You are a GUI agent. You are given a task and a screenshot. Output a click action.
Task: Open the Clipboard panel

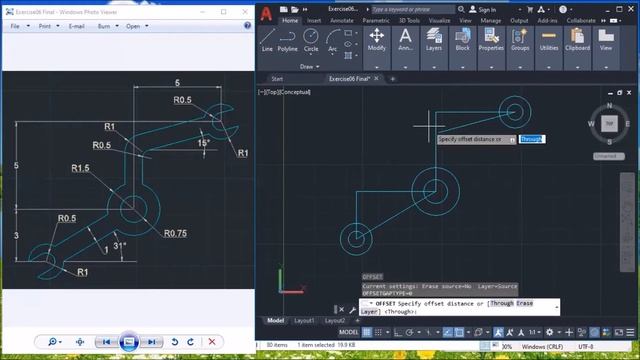point(578,40)
